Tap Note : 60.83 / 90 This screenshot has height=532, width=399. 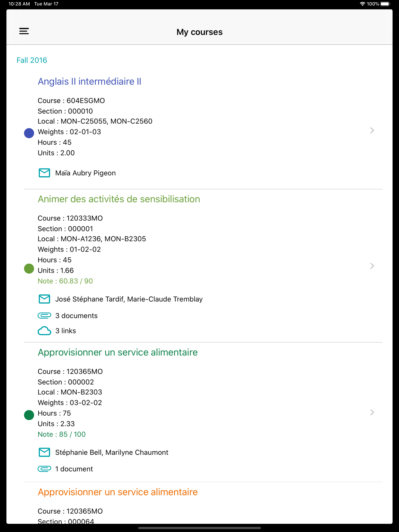[x=65, y=281]
